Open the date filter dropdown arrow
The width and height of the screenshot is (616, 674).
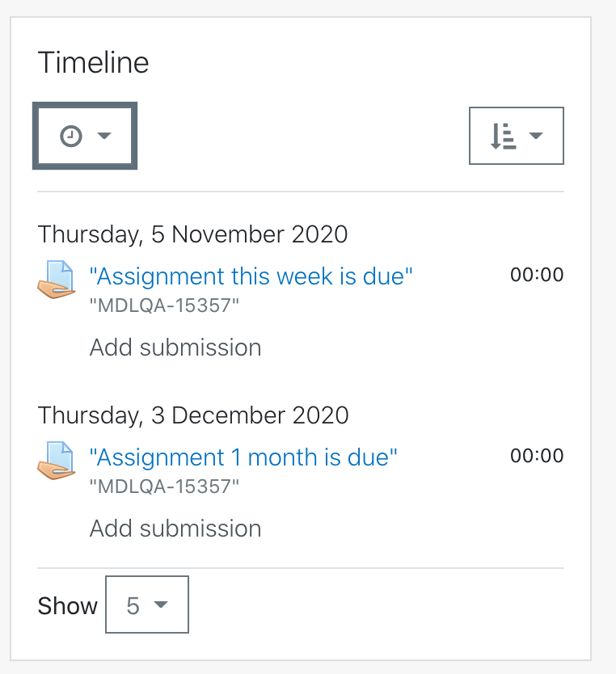[104, 136]
